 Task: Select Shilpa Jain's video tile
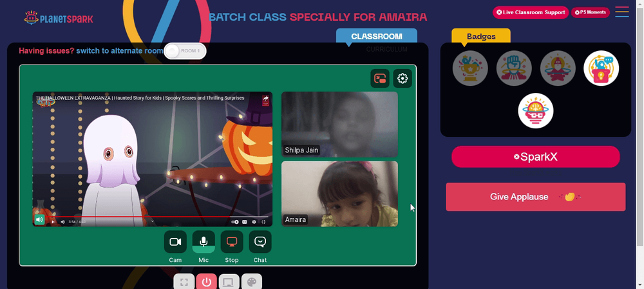coord(339,125)
